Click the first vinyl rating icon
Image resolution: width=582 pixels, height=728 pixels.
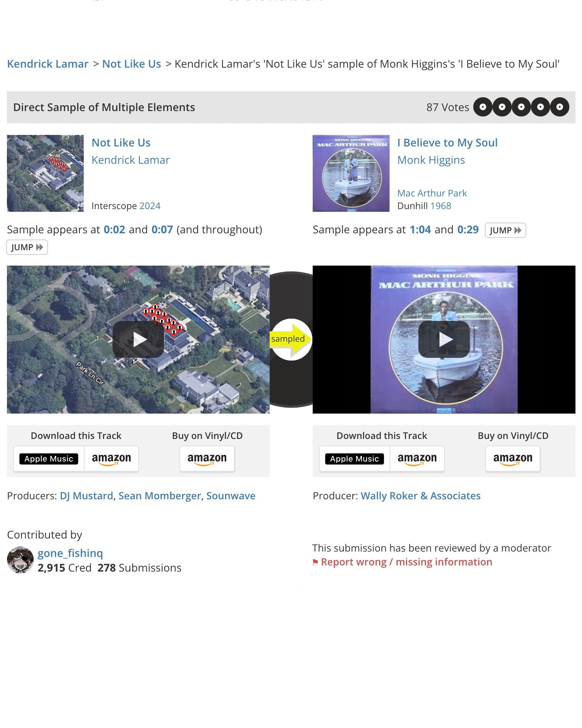coord(483,107)
